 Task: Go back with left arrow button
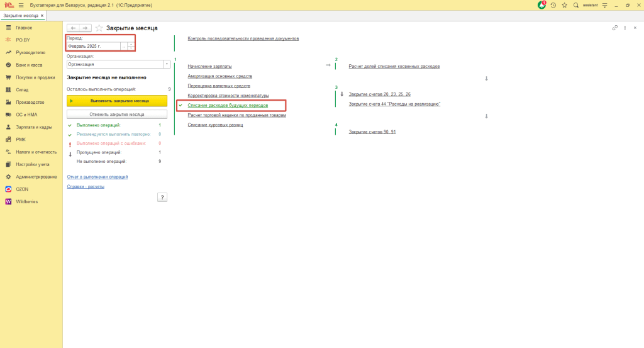[x=73, y=28]
